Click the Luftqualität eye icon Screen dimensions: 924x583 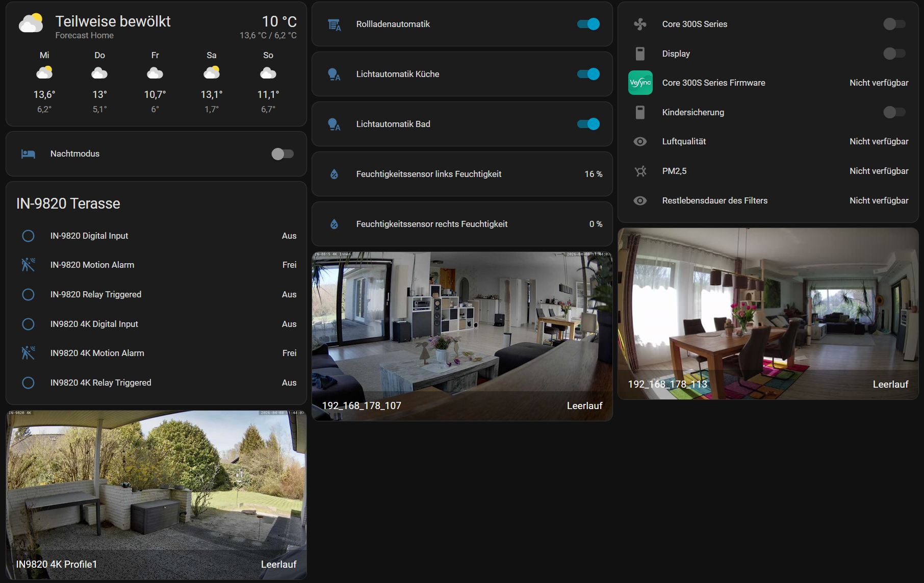640,142
